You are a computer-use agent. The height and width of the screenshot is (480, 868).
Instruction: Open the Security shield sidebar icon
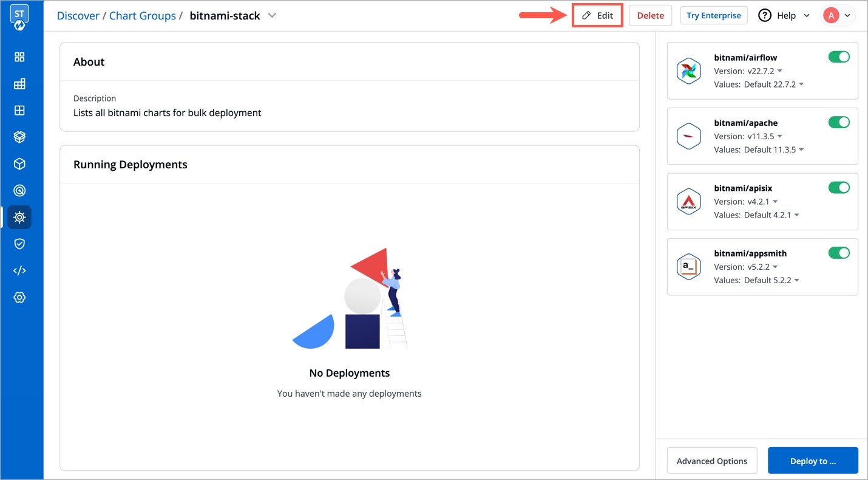click(x=19, y=244)
